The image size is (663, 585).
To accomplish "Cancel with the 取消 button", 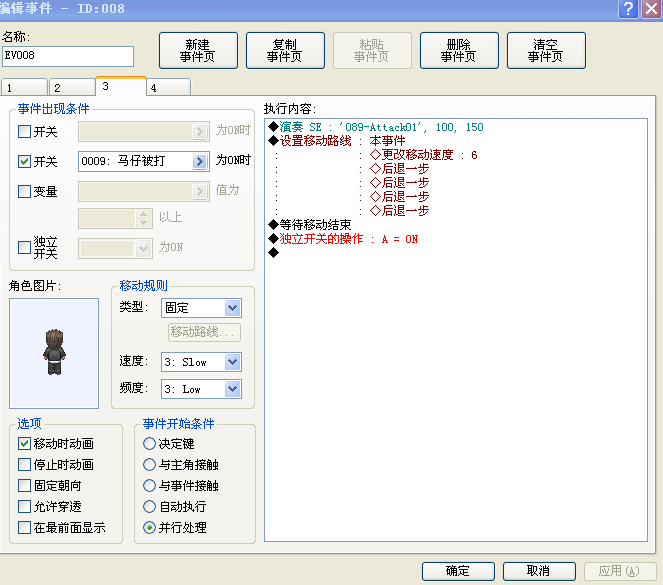I will [539, 571].
